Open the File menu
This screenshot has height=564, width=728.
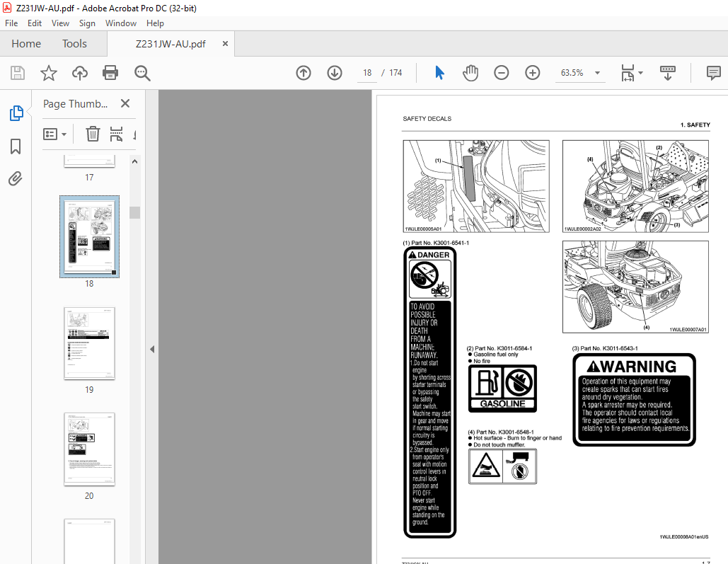coord(11,23)
